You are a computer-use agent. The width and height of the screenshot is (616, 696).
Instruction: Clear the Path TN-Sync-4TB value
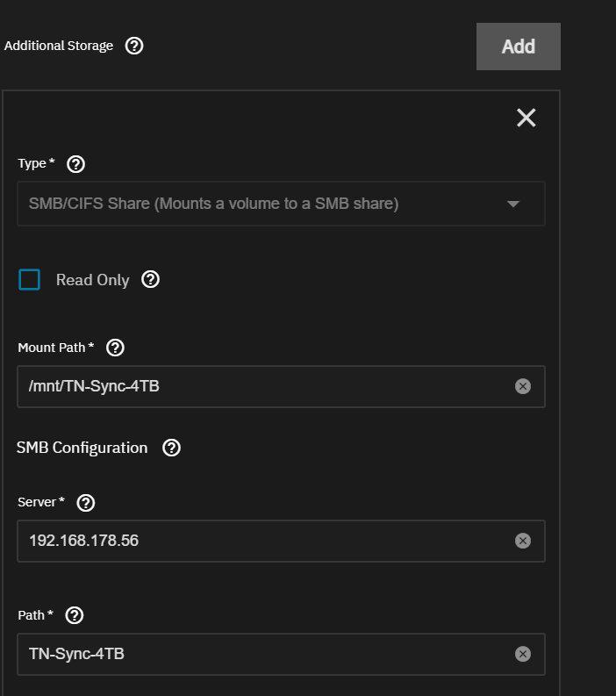(x=523, y=654)
